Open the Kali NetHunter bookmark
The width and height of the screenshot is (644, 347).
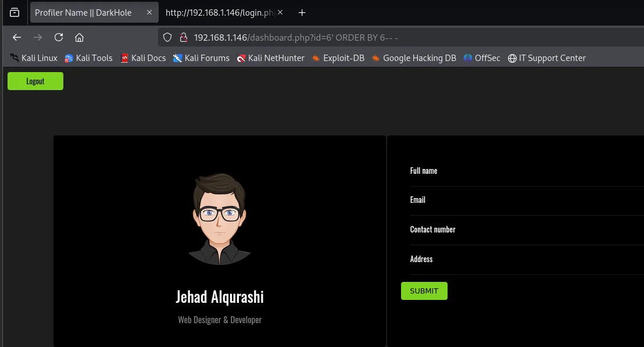click(271, 58)
